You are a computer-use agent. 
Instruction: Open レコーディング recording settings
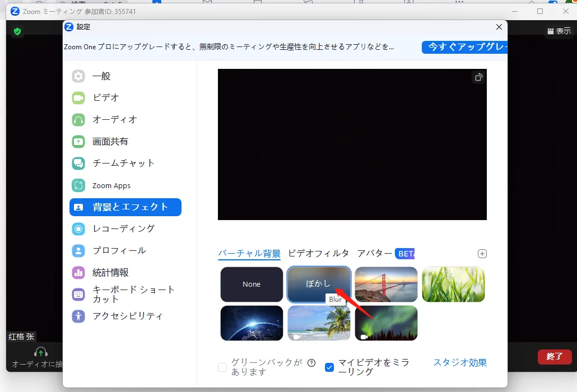click(125, 228)
